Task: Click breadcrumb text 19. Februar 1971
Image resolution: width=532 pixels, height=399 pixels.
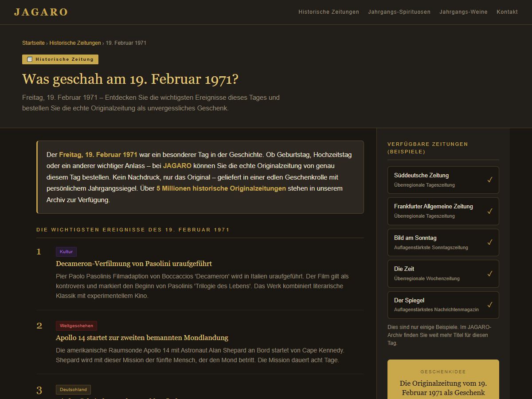Action: 126,43
